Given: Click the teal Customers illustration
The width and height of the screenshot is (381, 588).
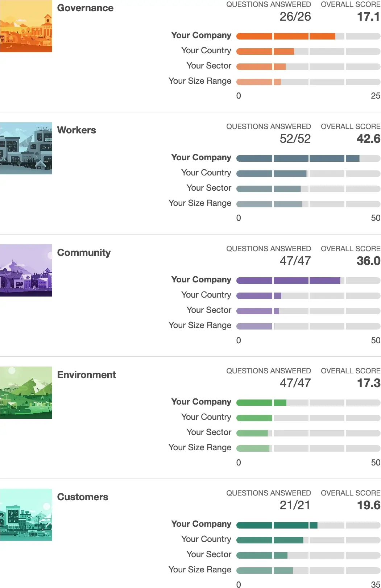Looking at the screenshot, I should tap(26, 515).
